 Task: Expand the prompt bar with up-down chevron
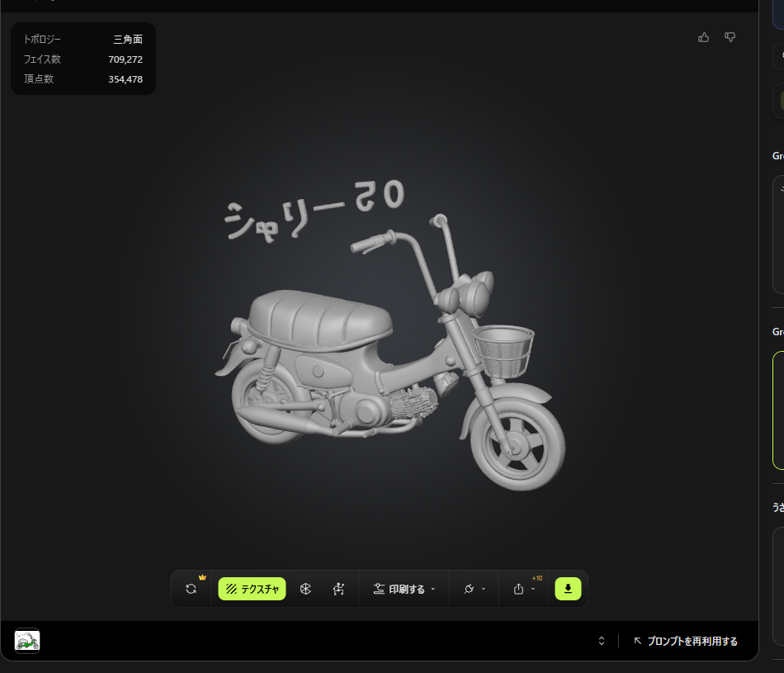pyautogui.click(x=602, y=641)
